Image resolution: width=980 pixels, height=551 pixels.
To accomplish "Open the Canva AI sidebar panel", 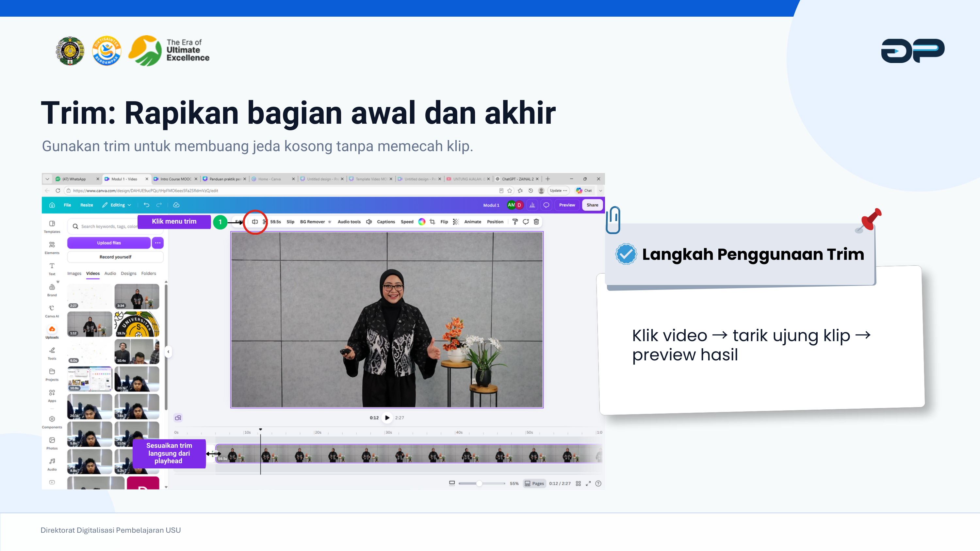I will (52, 311).
